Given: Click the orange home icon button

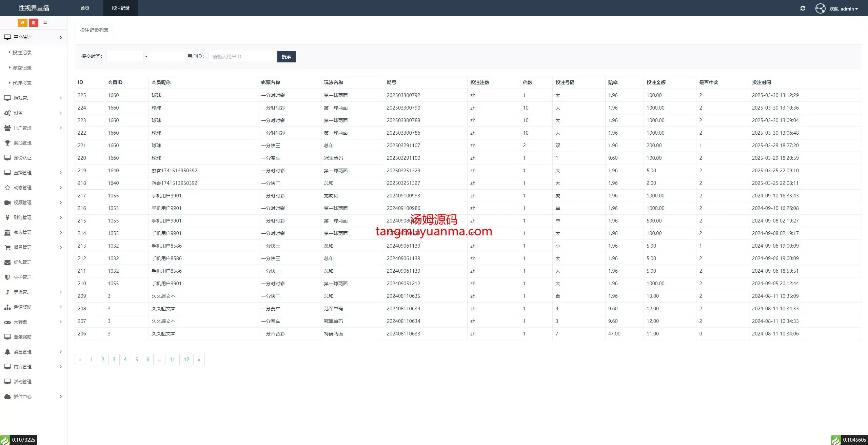Looking at the screenshot, I should tap(22, 23).
